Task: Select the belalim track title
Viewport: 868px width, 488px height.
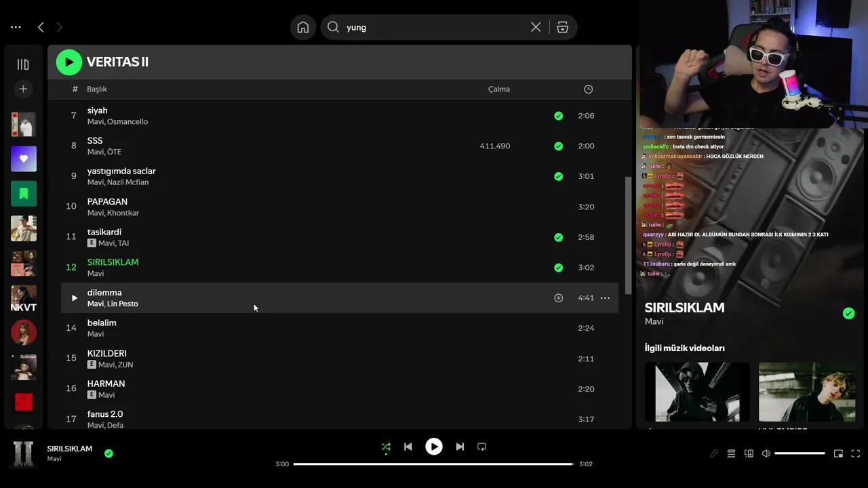Action: point(102,323)
